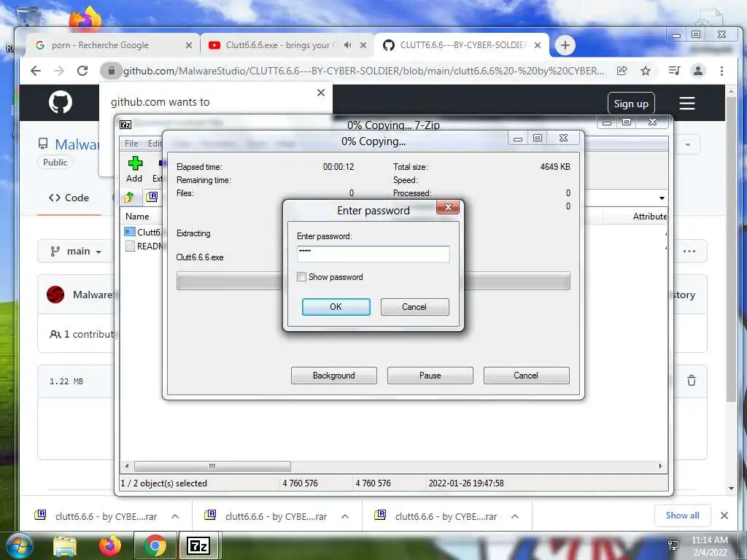Expand second clutt6.6.6 download chevron
The width and height of the screenshot is (747, 560).
coord(345,516)
